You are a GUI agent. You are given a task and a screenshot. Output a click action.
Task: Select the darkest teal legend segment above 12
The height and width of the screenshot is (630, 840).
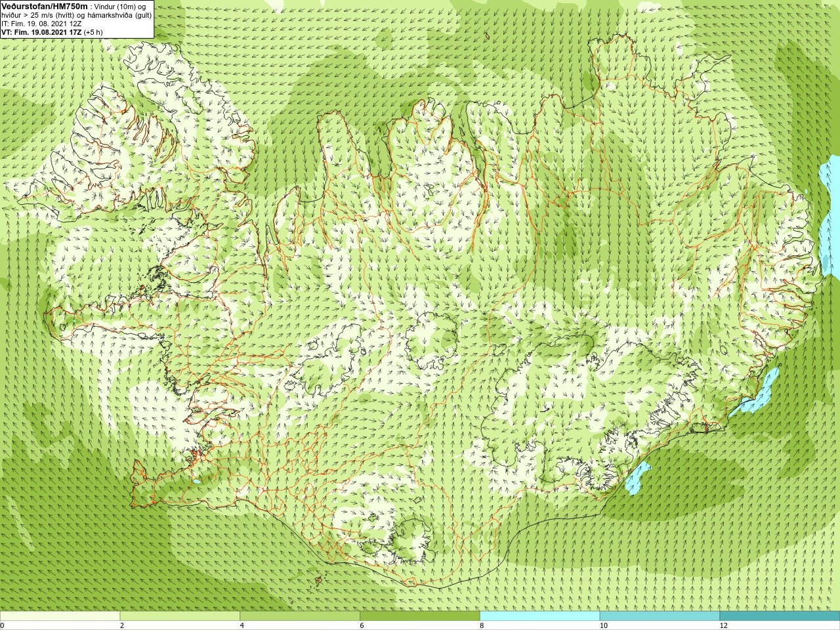click(780, 616)
